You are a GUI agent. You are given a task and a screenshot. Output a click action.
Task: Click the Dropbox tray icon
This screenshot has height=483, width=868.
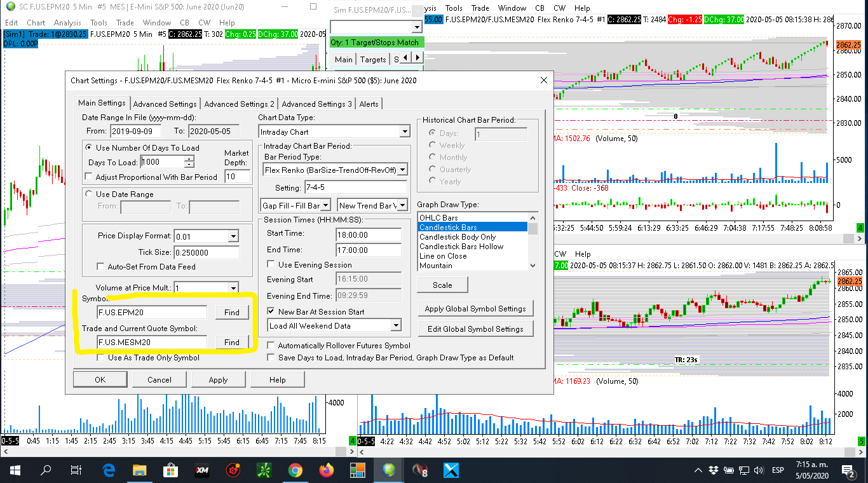713,471
